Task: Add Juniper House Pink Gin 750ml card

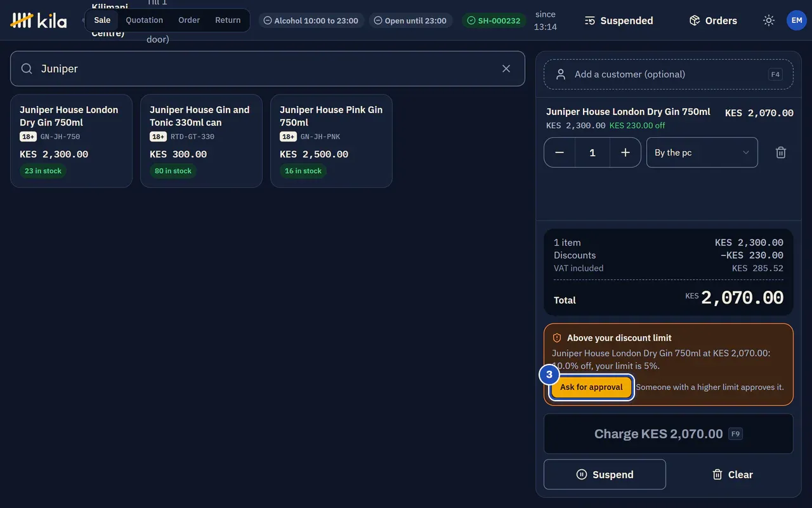Action: click(x=331, y=141)
